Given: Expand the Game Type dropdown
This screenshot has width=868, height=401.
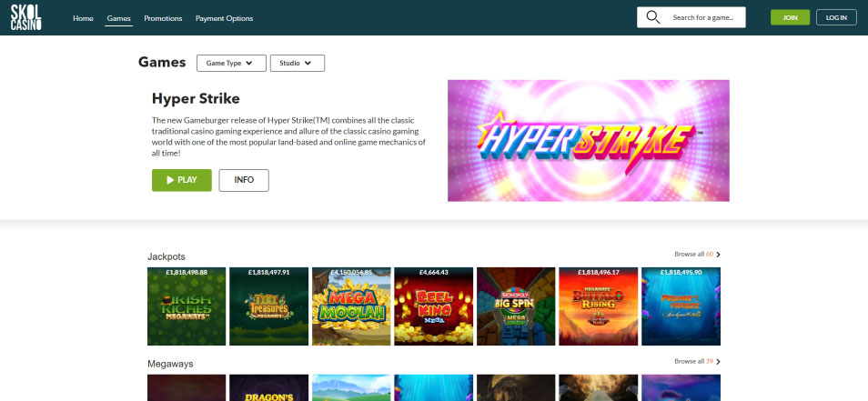Looking at the screenshot, I should click(x=231, y=63).
